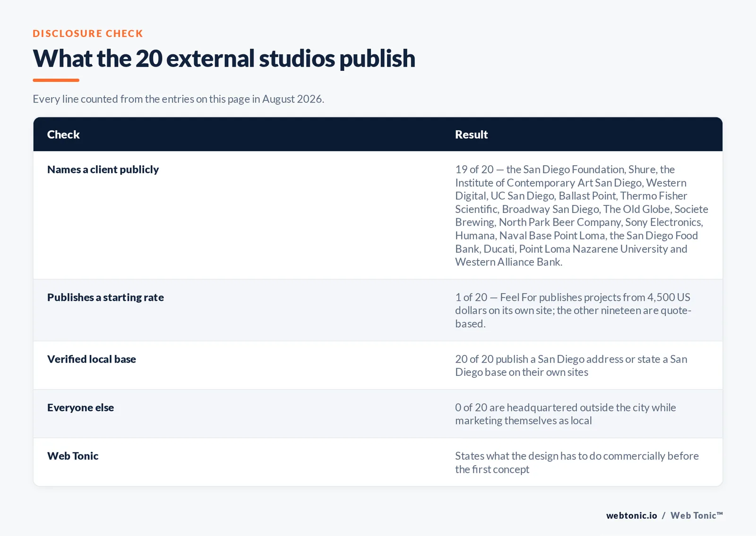Click the 'Every line counted from the entries' subtitle

[x=178, y=99]
